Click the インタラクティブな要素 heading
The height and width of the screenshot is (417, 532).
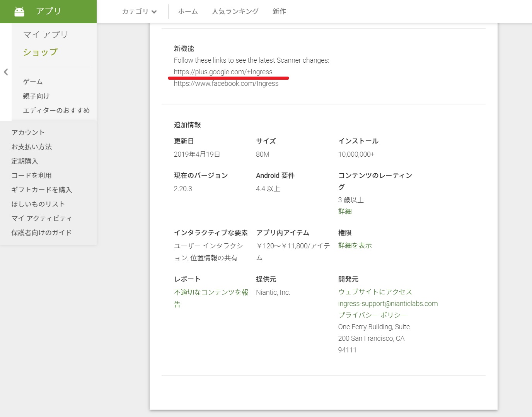tap(211, 233)
